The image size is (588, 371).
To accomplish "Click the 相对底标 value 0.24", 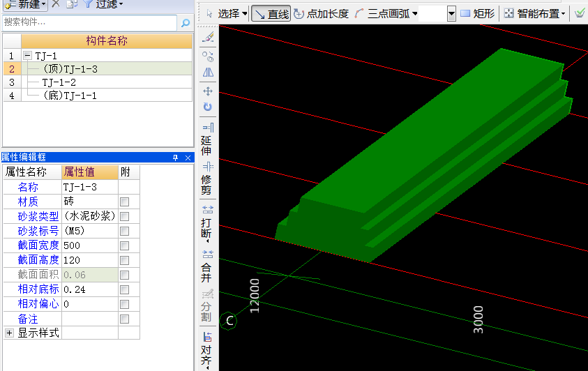I will [x=90, y=289].
